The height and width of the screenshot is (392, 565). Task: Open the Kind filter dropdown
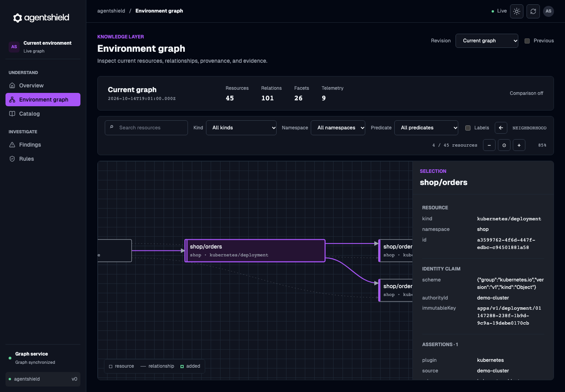[x=241, y=128]
